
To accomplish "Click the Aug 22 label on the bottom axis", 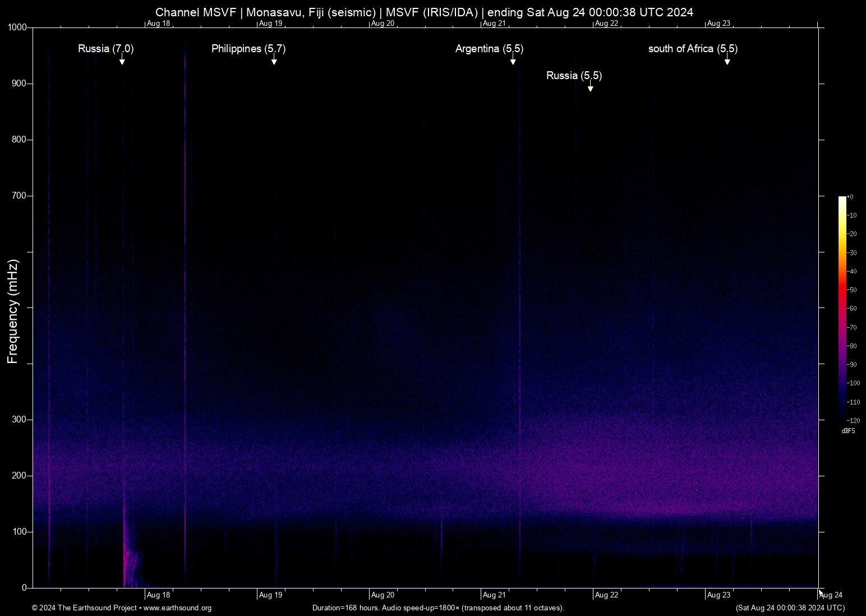I will coord(607,595).
